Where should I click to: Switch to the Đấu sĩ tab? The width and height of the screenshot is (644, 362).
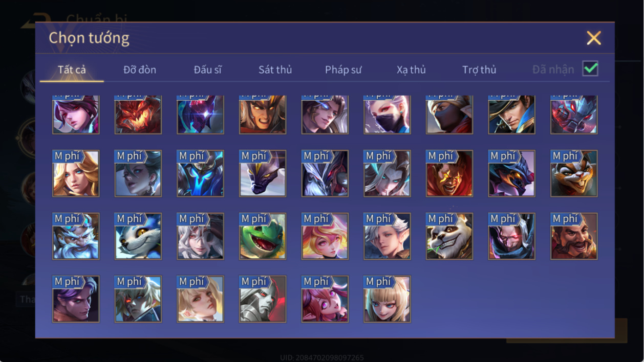click(x=207, y=70)
